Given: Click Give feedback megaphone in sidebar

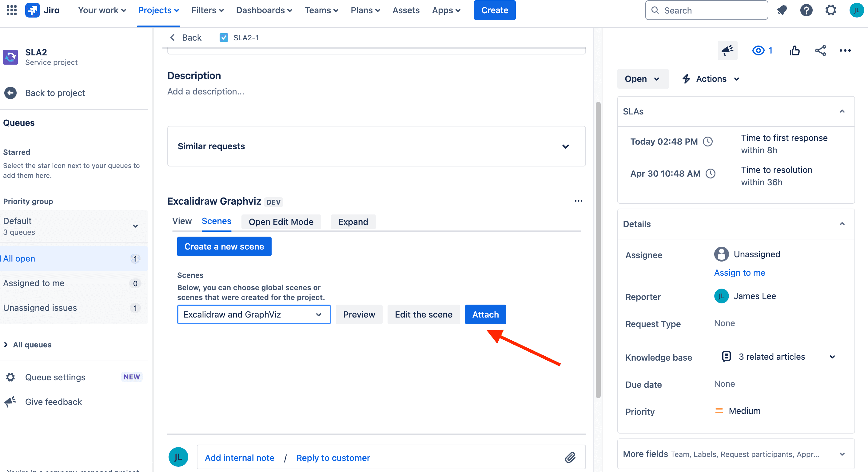Looking at the screenshot, I should pos(10,402).
